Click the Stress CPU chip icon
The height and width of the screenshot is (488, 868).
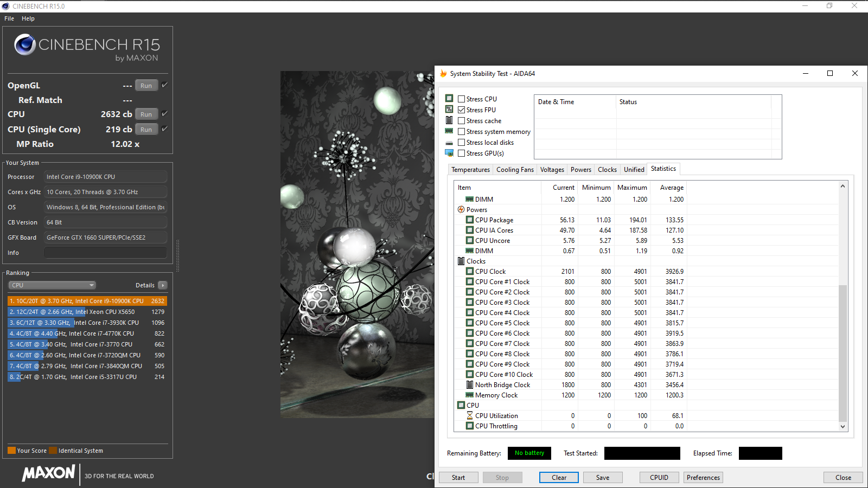(x=449, y=99)
